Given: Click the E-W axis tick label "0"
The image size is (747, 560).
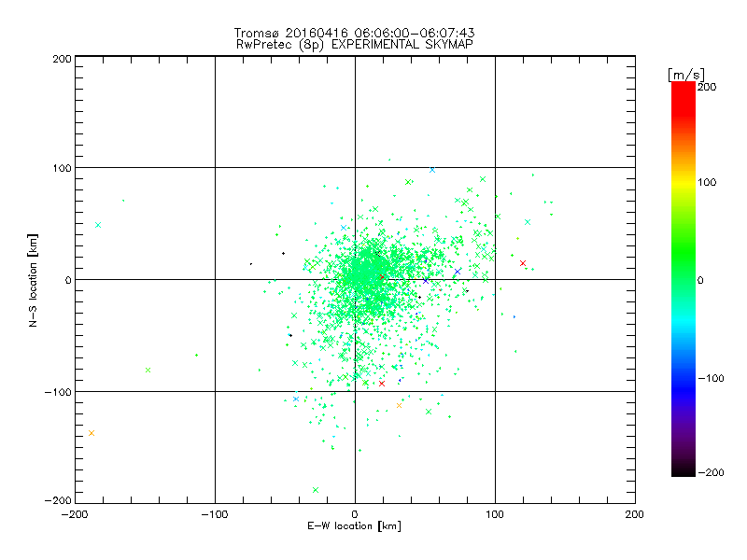Looking at the screenshot, I should (x=355, y=514).
